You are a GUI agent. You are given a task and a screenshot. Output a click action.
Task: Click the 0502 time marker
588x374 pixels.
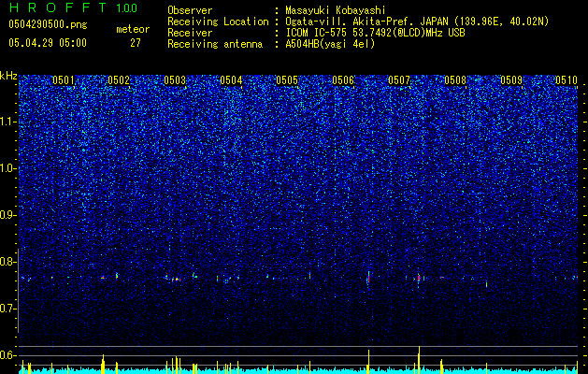[x=119, y=79]
